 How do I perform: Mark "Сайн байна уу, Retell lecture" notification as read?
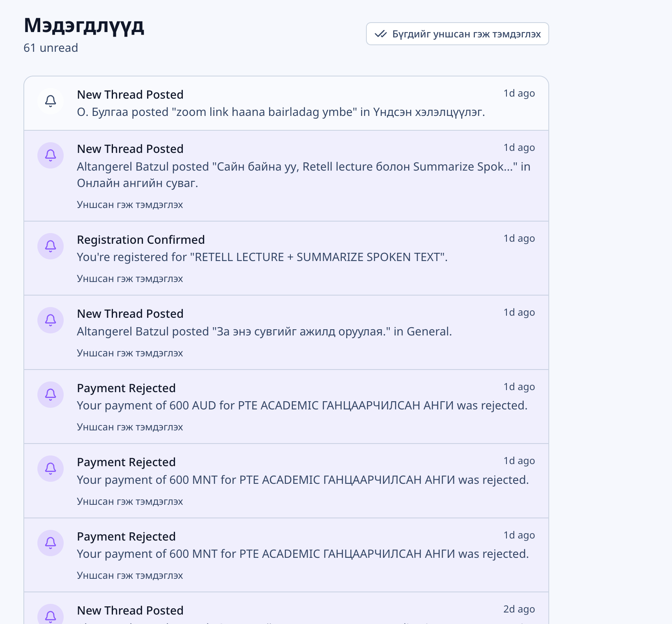click(x=130, y=205)
